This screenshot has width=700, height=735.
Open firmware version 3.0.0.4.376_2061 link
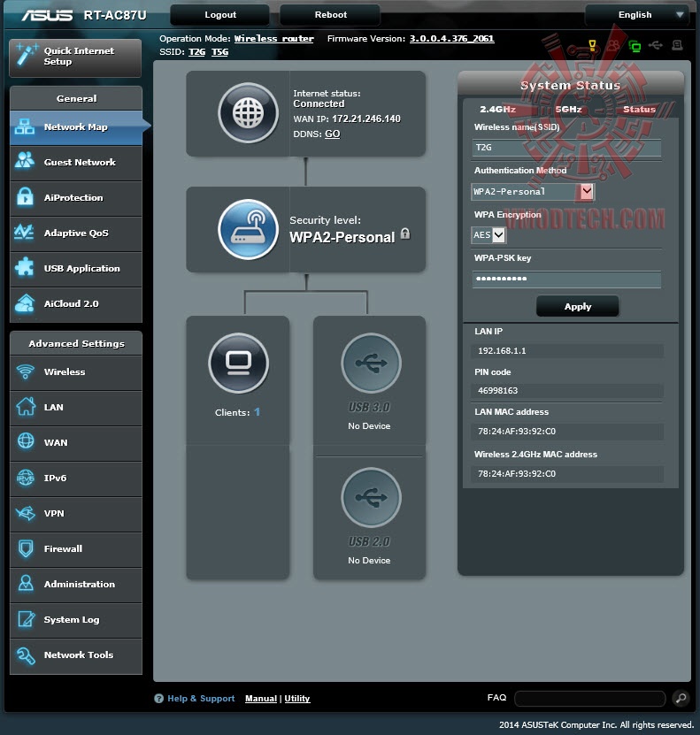coord(452,39)
